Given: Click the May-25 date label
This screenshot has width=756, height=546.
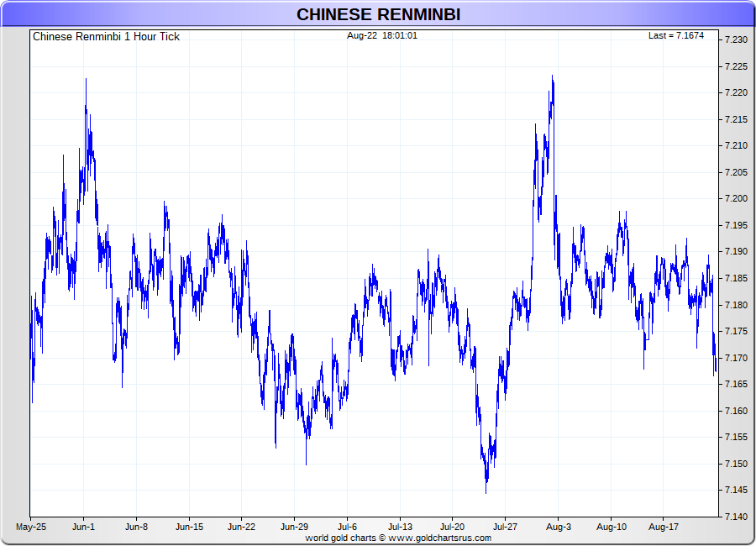Looking at the screenshot, I should pos(31,528).
